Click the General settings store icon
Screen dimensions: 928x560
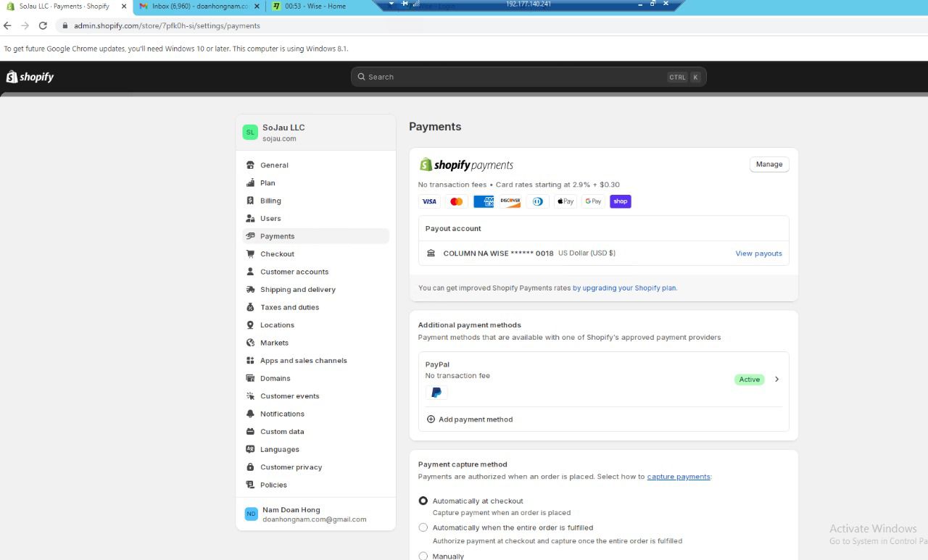point(251,165)
